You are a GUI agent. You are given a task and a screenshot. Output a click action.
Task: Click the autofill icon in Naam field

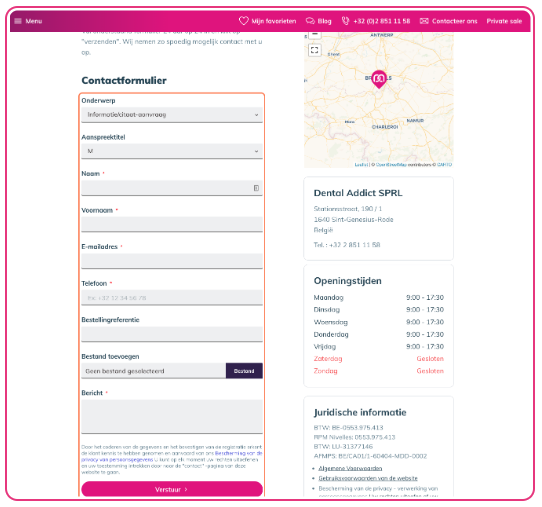(256, 188)
